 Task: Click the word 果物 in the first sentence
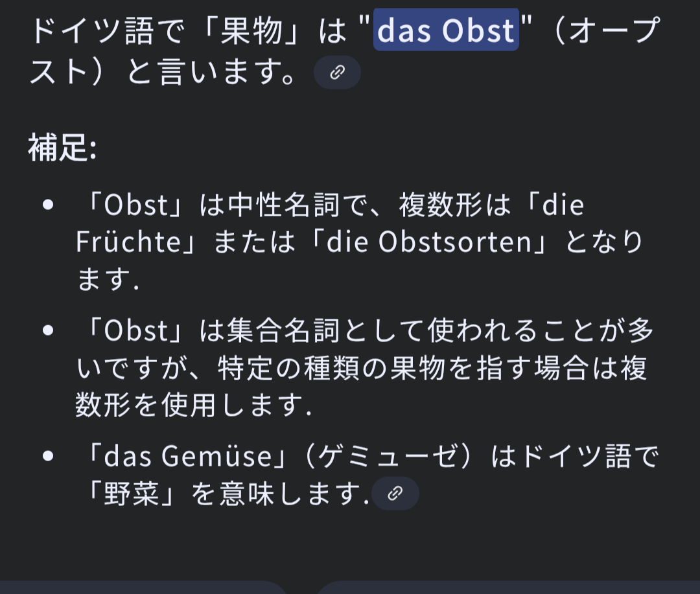coord(252,30)
